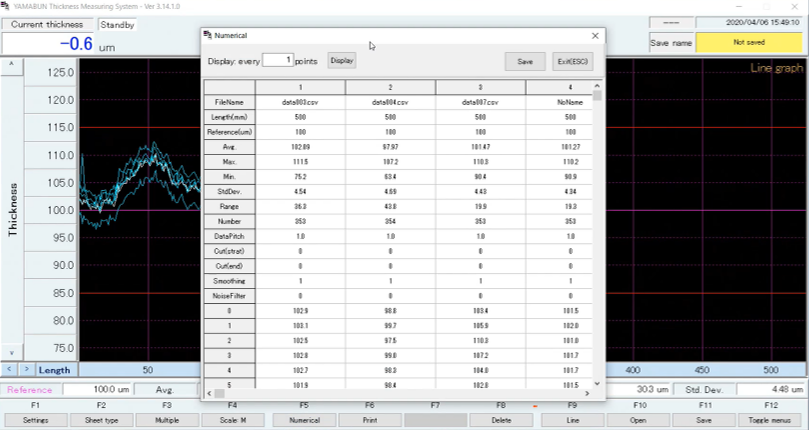The width and height of the screenshot is (809, 430).
Task: Click the Exit(ESC) button
Action: (574, 61)
